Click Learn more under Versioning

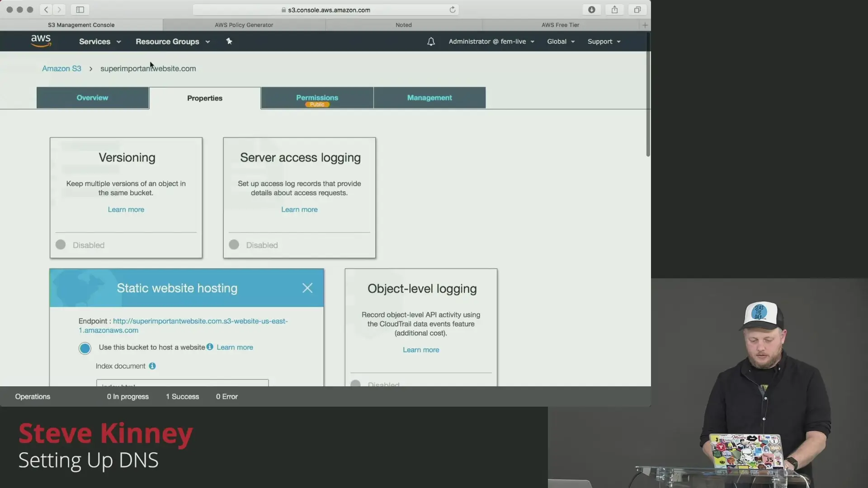[126, 210]
